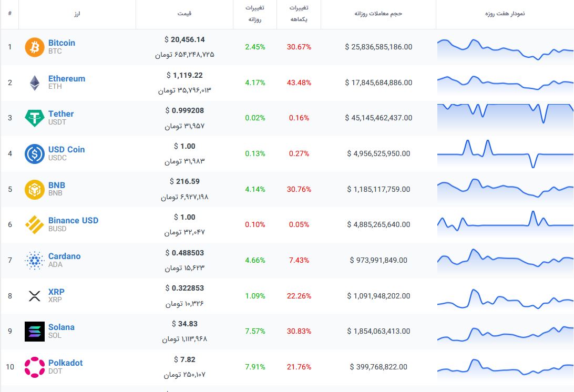Select BNB price $ 216.59

pos(184,181)
